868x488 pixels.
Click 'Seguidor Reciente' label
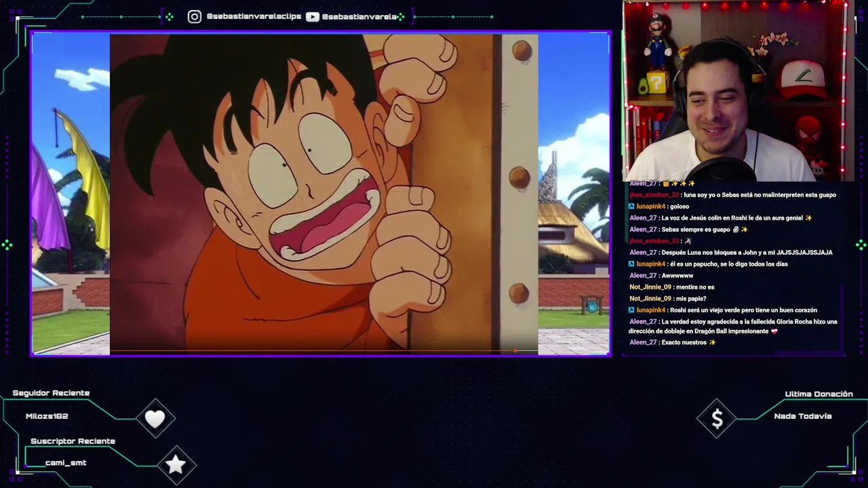click(x=51, y=393)
